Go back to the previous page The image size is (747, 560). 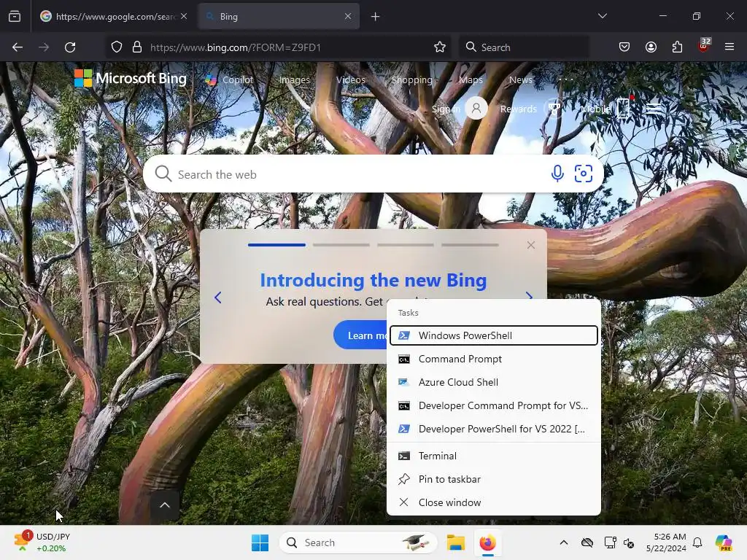point(18,47)
